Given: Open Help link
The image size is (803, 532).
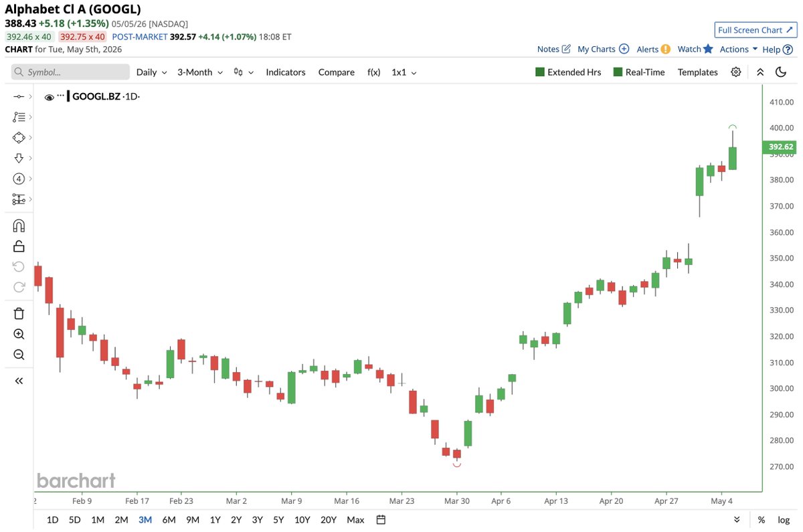Looking at the screenshot, I should coord(776,49).
